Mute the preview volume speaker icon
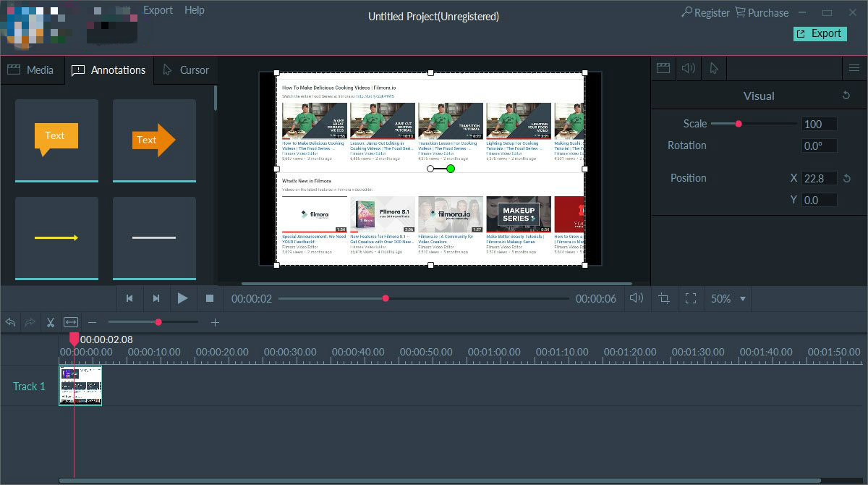Viewport: 868px width, 485px height. click(x=637, y=298)
